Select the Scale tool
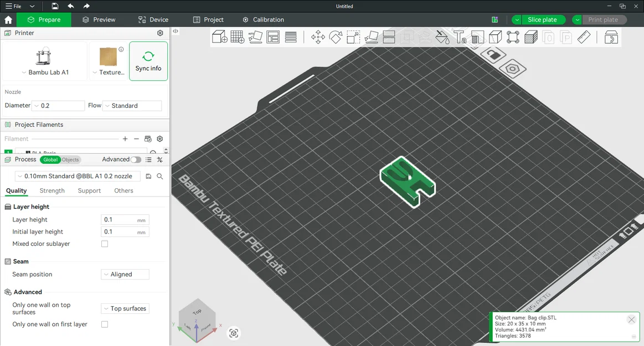The image size is (644, 346). (353, 37)
